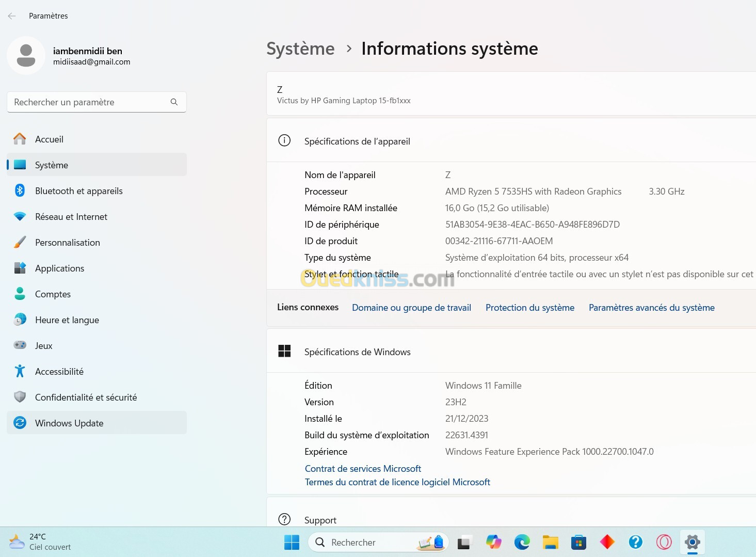
Task: Open the Applications section
Action: [96, 268]
